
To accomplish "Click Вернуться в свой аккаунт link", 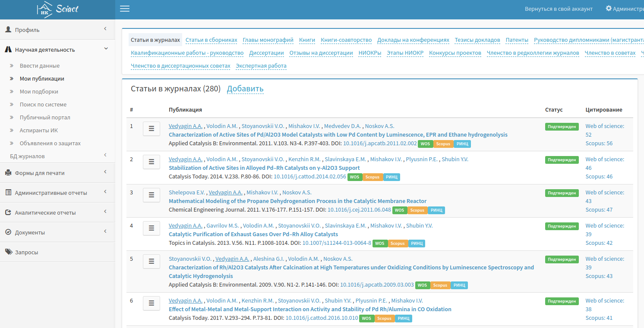I will coord(559,9).
